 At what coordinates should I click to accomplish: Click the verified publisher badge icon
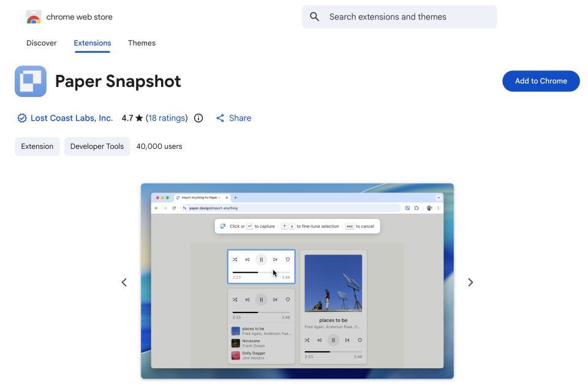22,118
